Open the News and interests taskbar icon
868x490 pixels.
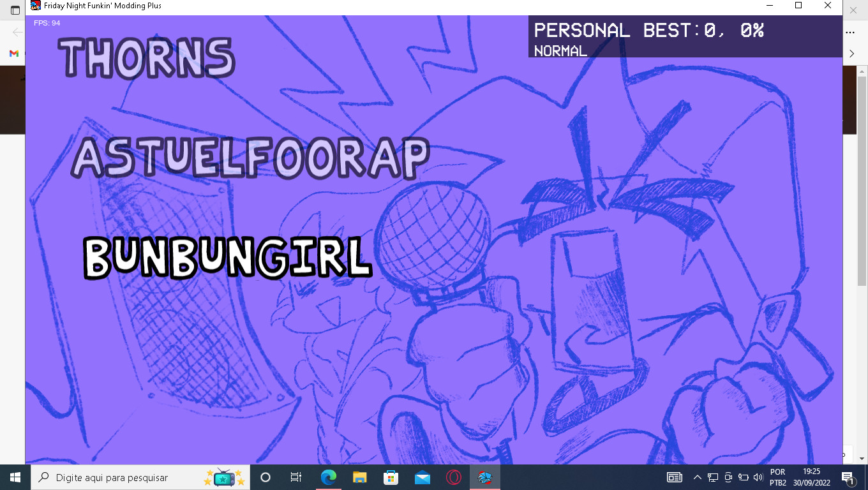(675, 477)
